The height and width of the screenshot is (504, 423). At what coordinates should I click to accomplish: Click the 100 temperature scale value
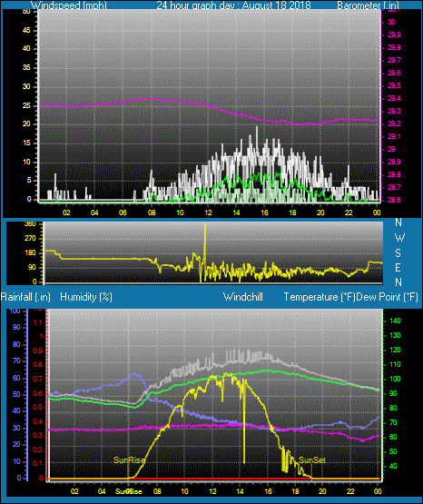tap(395, 379)
